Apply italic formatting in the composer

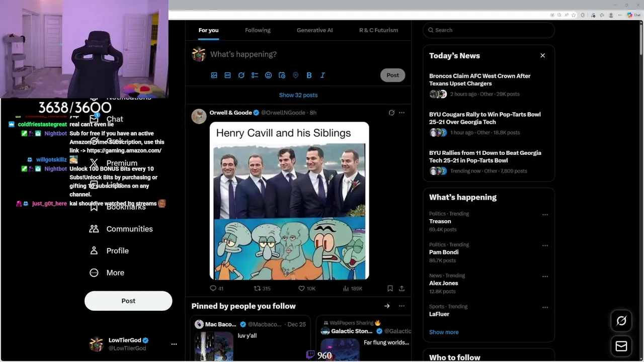coord(323,75)
